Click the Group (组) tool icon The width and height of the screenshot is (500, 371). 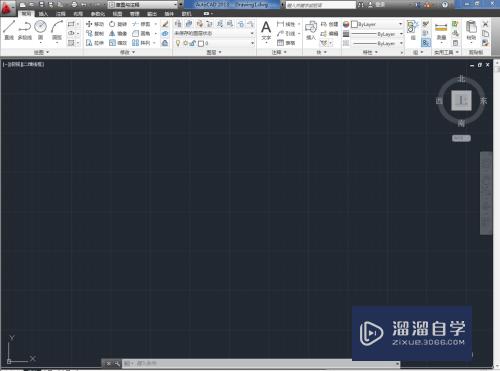click(412, 30)
